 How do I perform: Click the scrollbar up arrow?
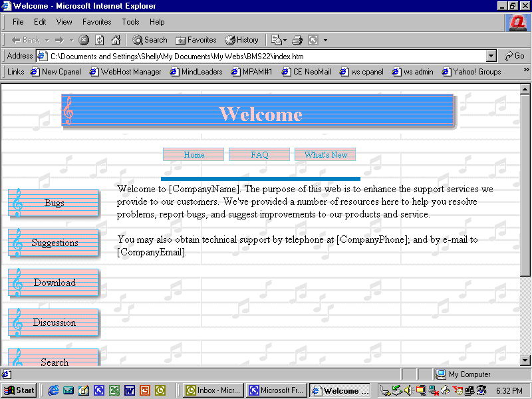[x=525, y=89]
